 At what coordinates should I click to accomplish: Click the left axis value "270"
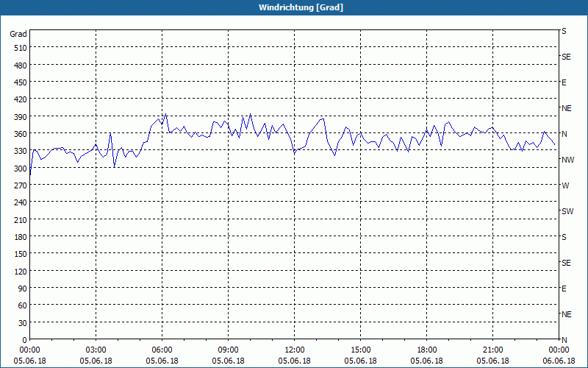(x=21, y=186)
